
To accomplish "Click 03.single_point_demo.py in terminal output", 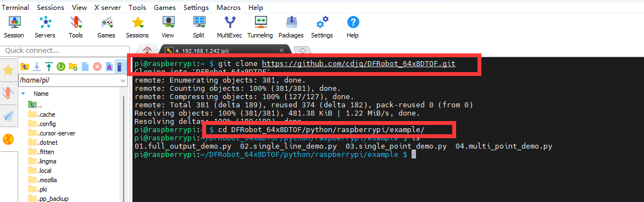I will [396, 146].
